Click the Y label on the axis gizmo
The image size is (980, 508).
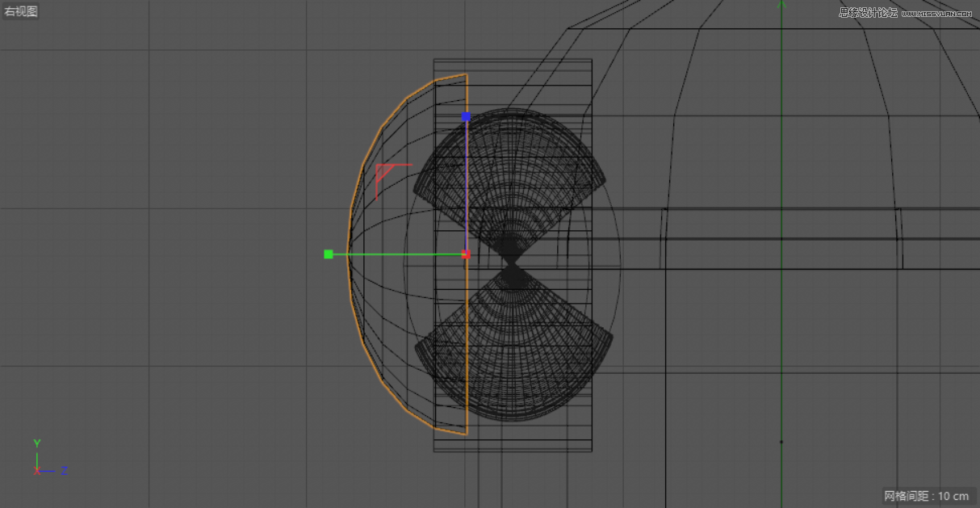(x=36, y=443)
